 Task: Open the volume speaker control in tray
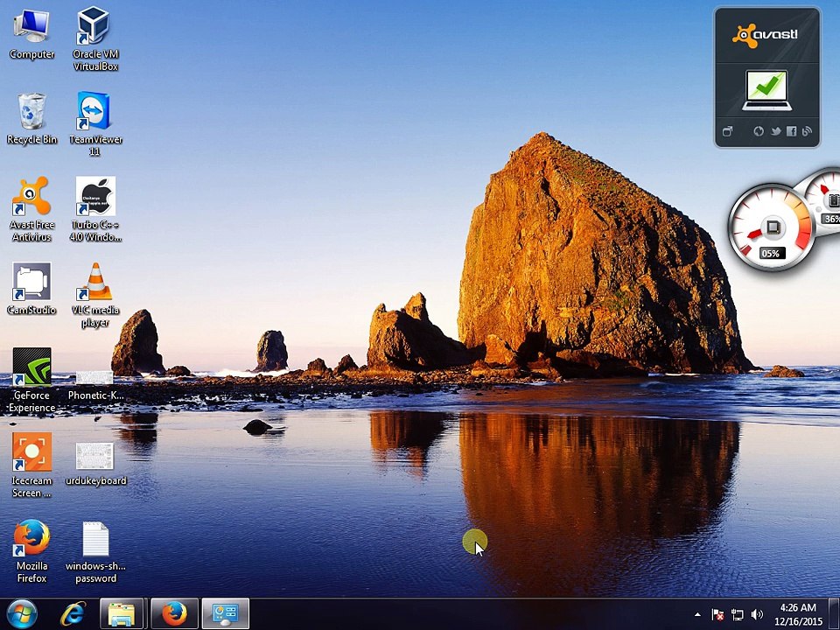(756, 615)
